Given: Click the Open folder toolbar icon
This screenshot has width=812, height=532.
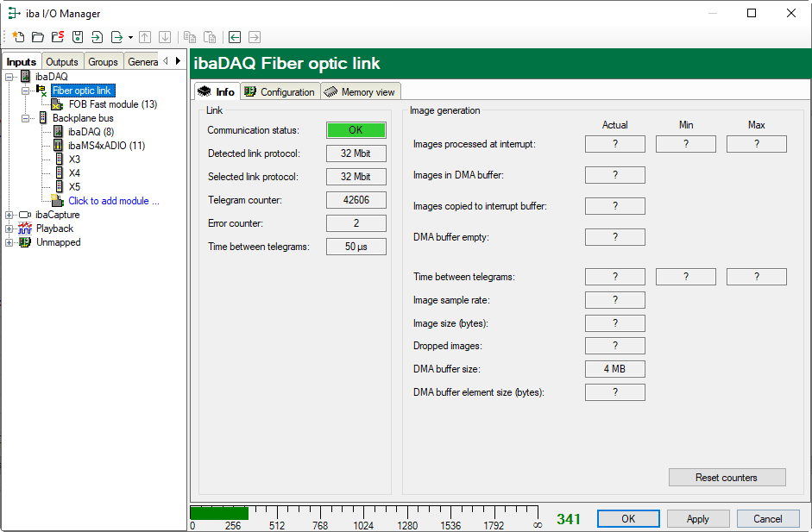Looking at the screenshot, I should point(38,37).
